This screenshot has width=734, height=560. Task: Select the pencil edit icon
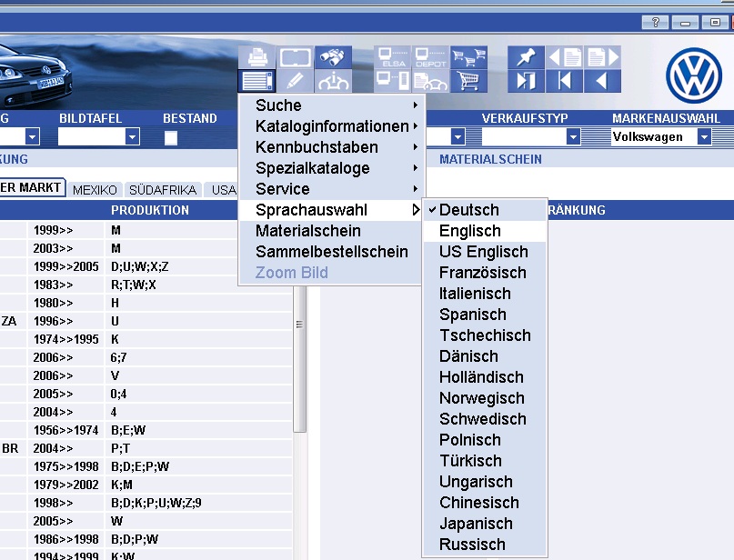pyautogui.click(x=295, y=81)
